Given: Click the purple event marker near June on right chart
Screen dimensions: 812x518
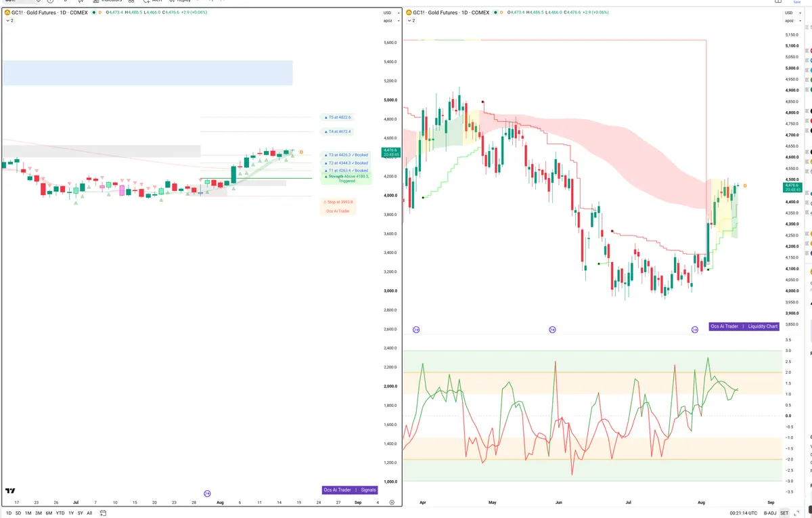Looking at the screenshot, I should pos(552,330).
